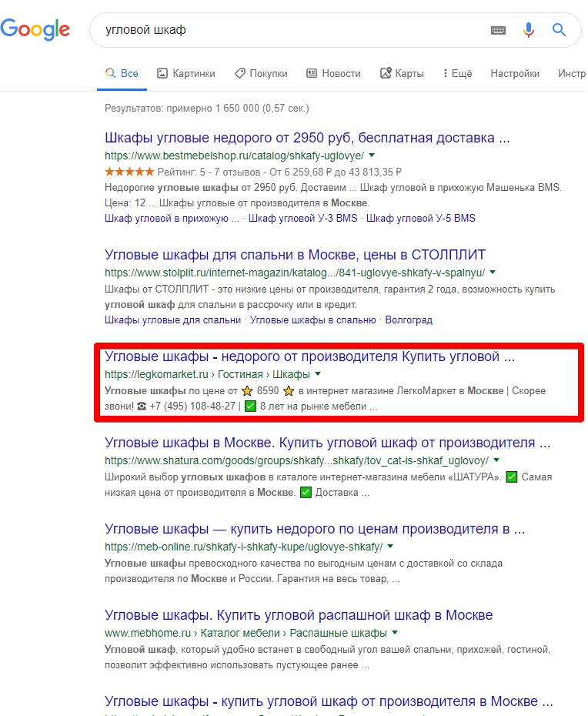Open last result Угловые шкафы - купить угловой шкаф
Screen dimensions: 588x716
click(329, 701)
